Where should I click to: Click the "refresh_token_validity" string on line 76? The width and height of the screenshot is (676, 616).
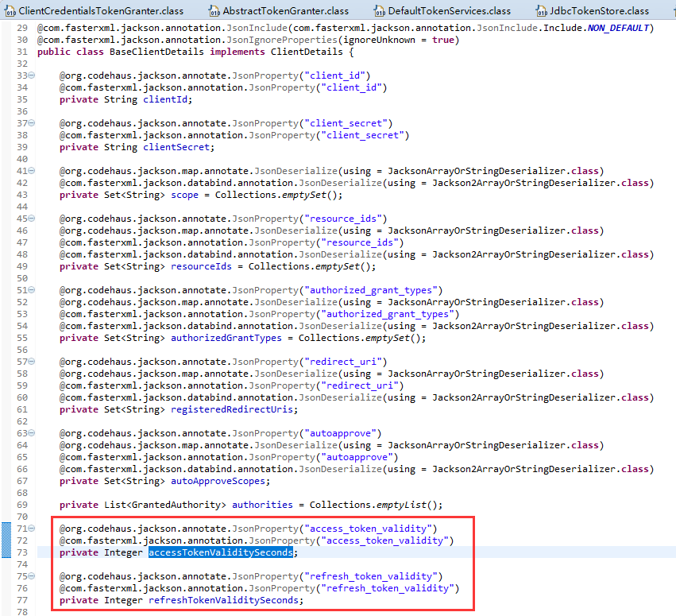coord(388,588)
